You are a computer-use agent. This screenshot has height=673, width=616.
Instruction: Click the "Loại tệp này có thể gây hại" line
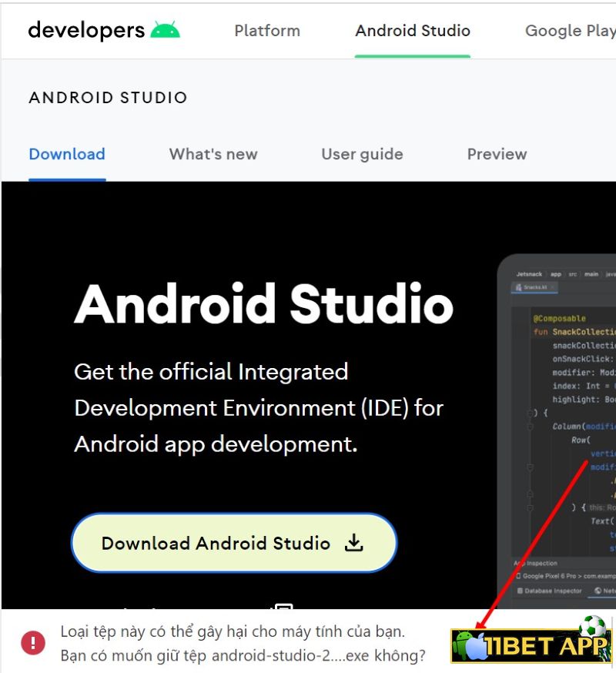click(x=233, y=631)
